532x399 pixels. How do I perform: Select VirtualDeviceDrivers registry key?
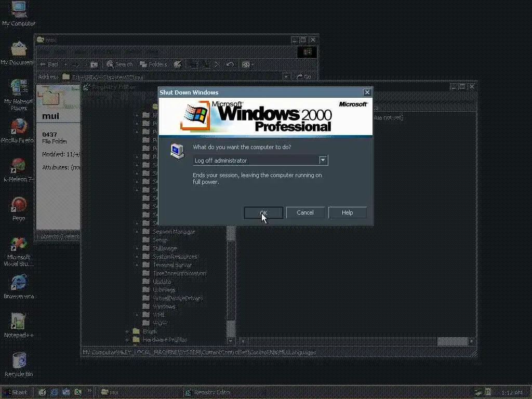178,298
